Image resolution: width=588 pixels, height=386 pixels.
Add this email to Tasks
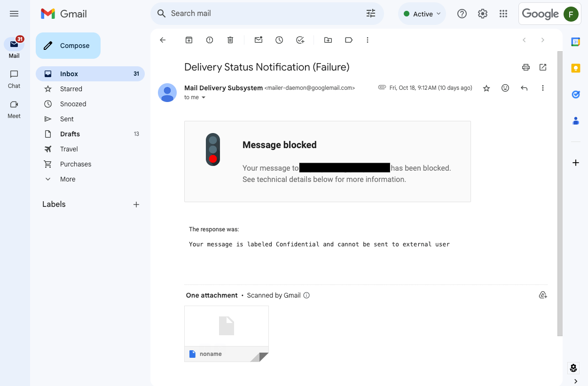tap(300, 40)
